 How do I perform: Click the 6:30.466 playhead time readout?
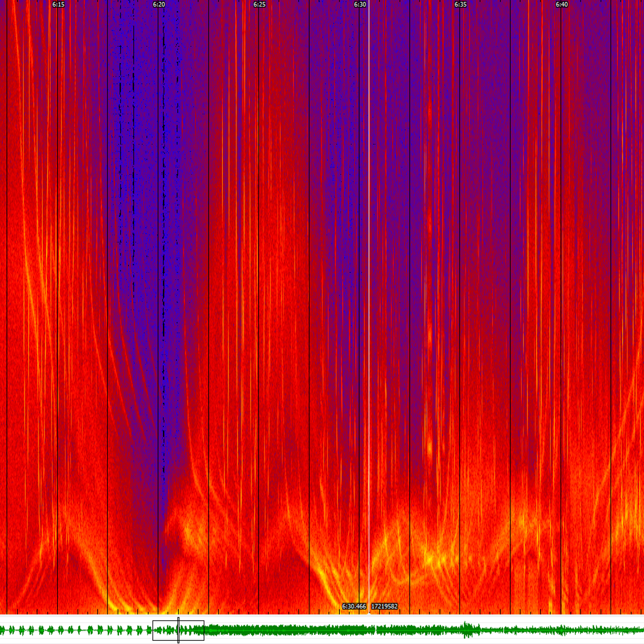(354, 606)
